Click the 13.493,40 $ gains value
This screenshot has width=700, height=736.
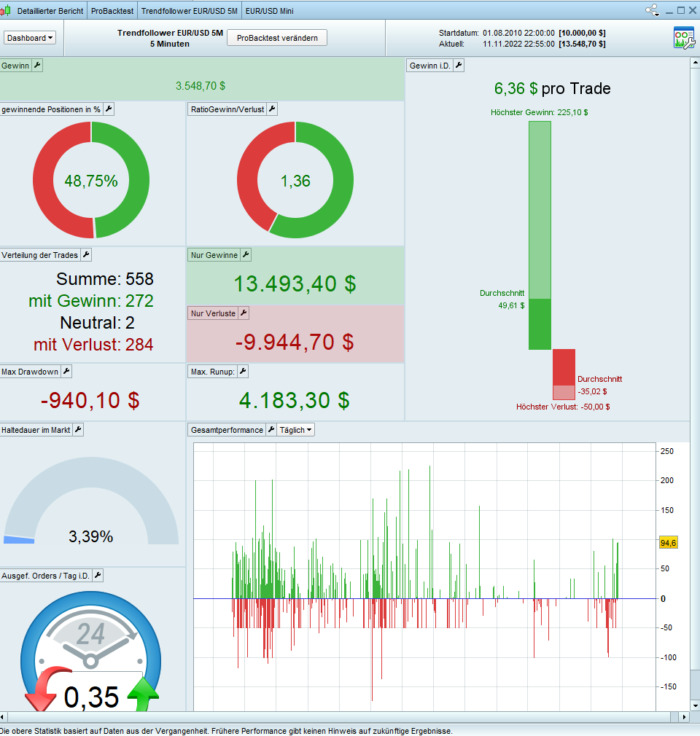tap(295, 284)
